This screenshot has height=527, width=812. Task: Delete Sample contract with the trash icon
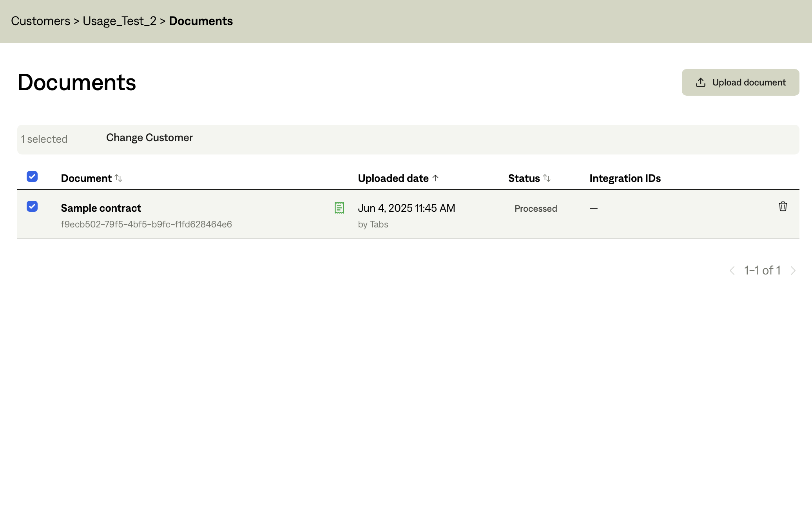[783, 207]
